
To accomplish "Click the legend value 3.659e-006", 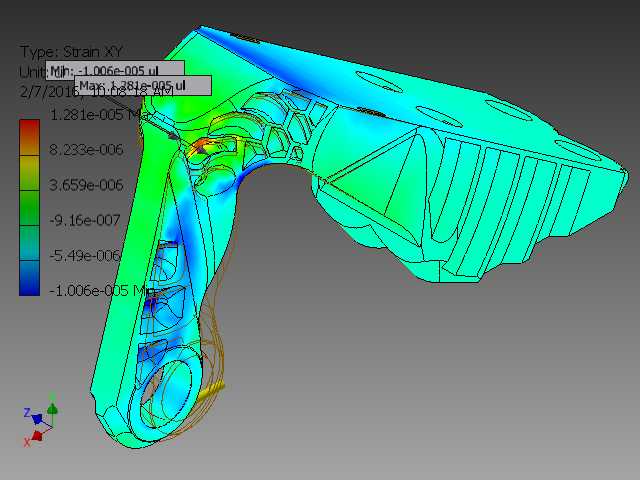I will (86, 185).
